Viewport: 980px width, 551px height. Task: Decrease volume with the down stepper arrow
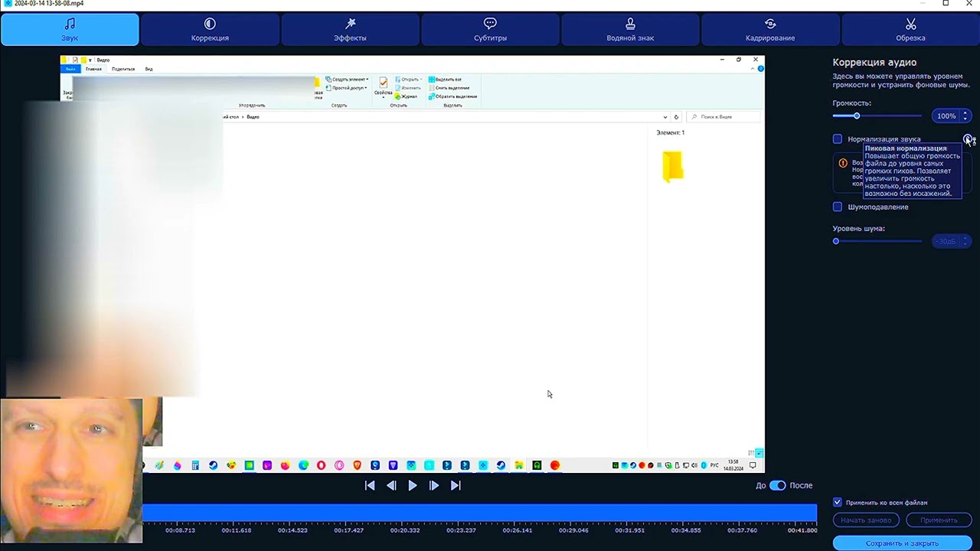[x=965, y=119]
